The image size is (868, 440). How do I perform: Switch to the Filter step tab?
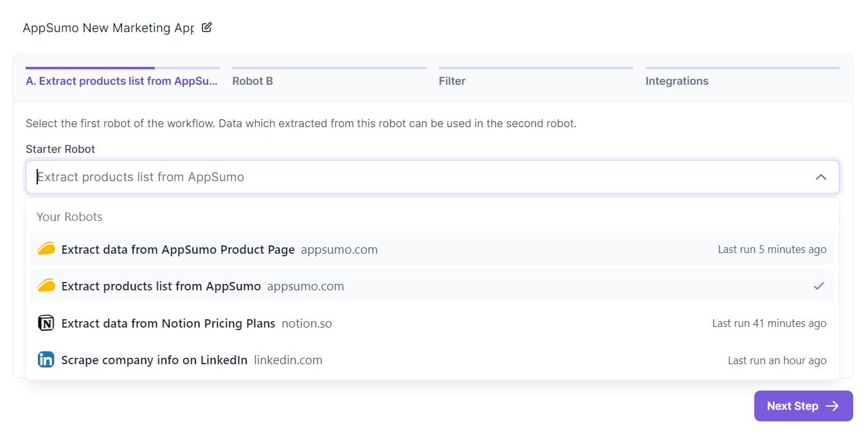pos(452,81)
